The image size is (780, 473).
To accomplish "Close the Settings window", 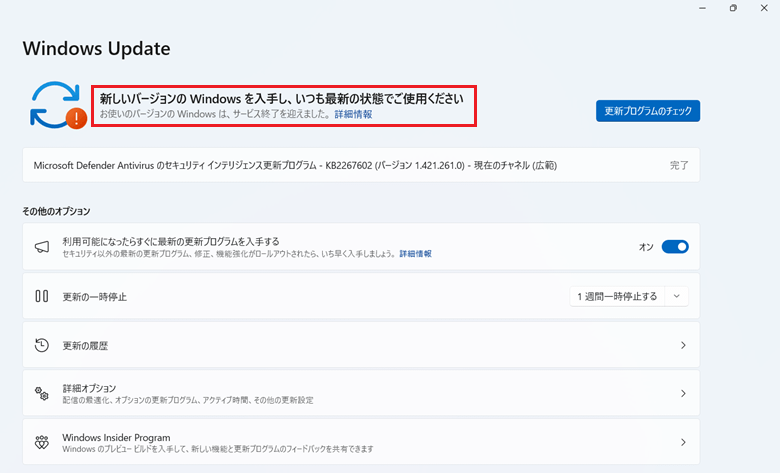I will click(764, 8).
